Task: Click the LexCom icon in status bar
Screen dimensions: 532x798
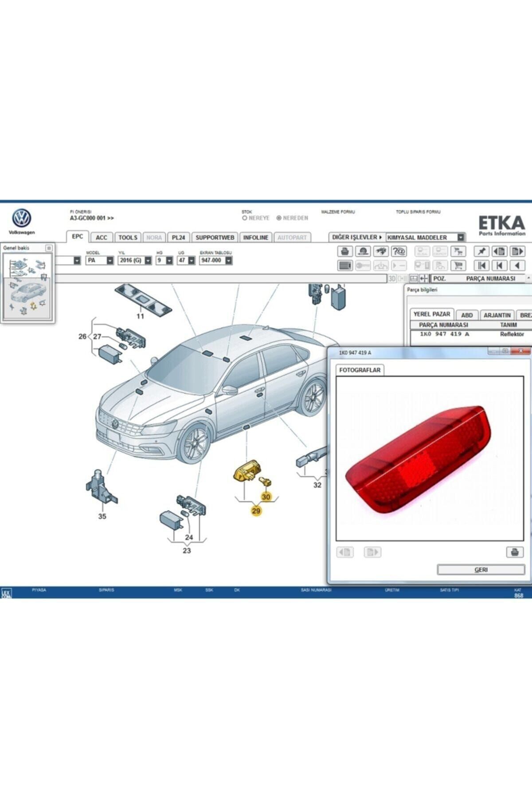Action: (6, 593)
